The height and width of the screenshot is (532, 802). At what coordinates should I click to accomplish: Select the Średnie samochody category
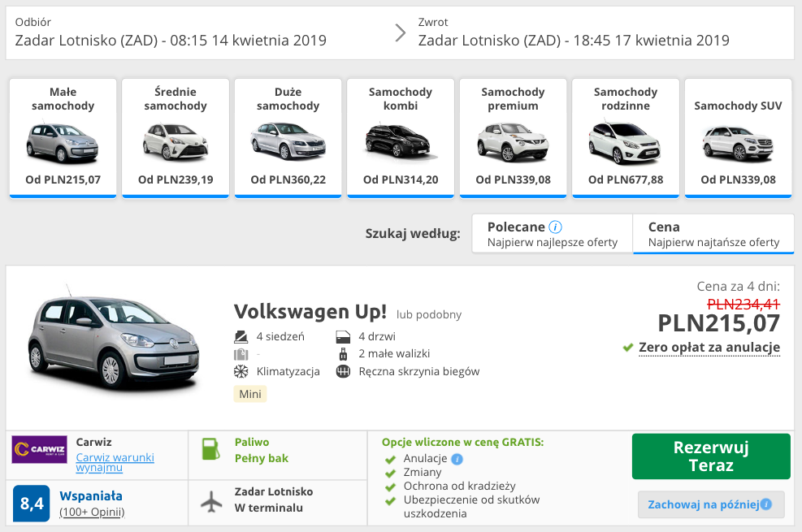pos(176,138)
